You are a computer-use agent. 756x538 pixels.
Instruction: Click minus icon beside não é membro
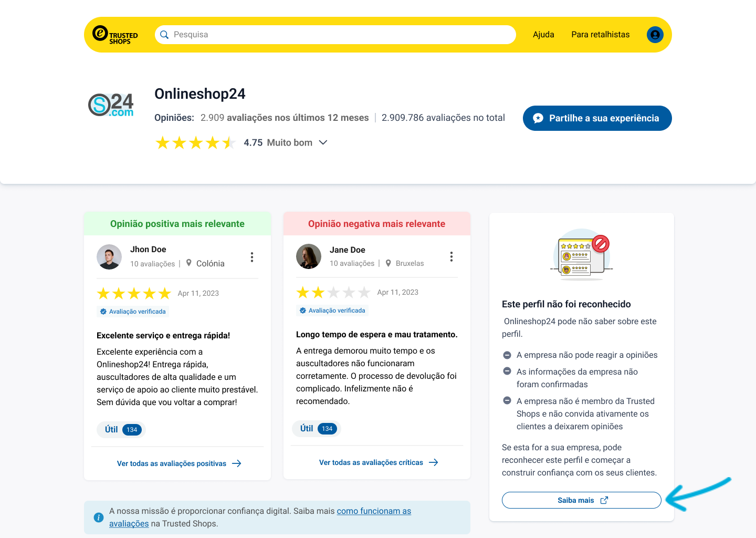507,400
